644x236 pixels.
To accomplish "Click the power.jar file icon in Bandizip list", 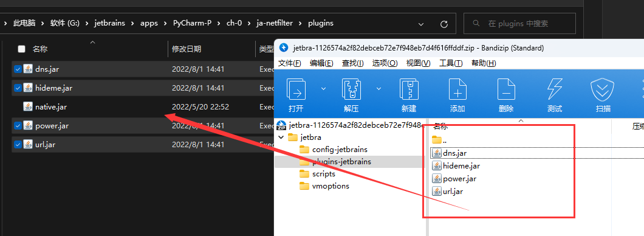I will [x=436, y=179].
